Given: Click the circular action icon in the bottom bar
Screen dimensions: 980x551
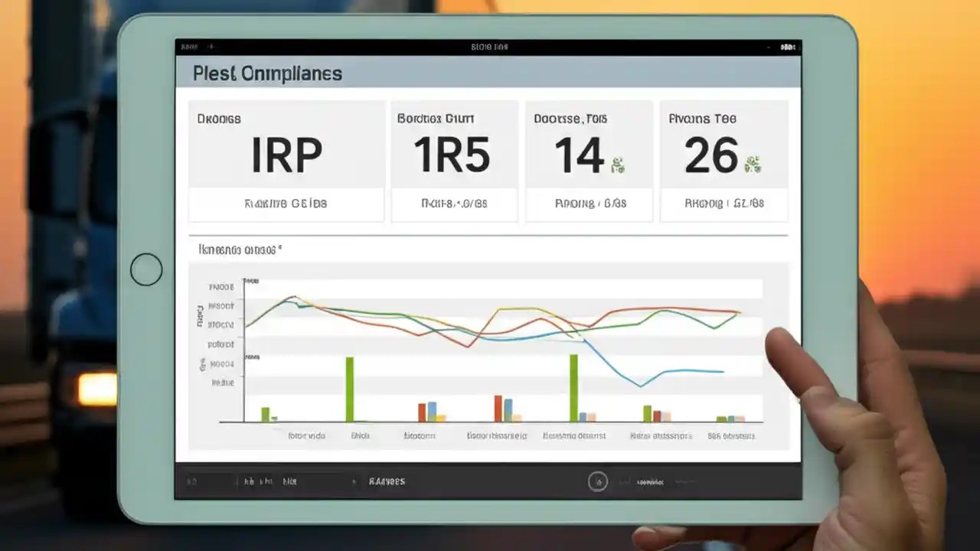Looking at the screenshot, I should [x=597, y=481].
